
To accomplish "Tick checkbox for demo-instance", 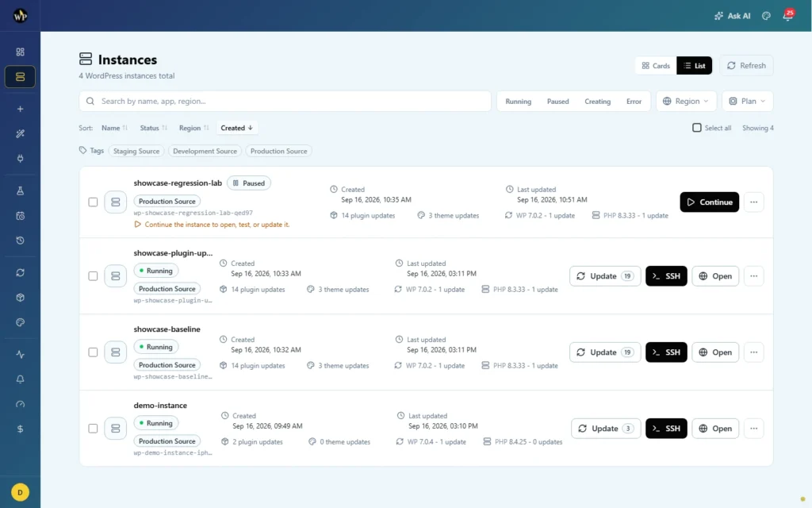I will tap(93, 429).
